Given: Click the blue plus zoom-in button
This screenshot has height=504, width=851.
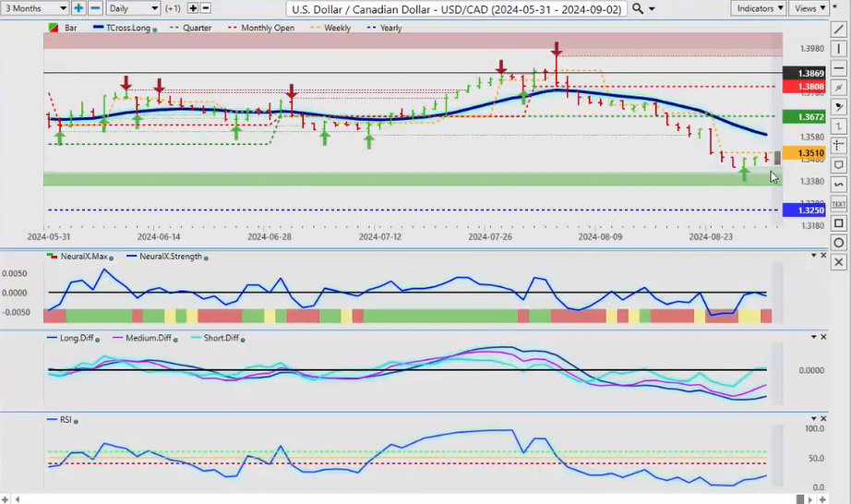Looking at the screenshot, I should (78, 8).
